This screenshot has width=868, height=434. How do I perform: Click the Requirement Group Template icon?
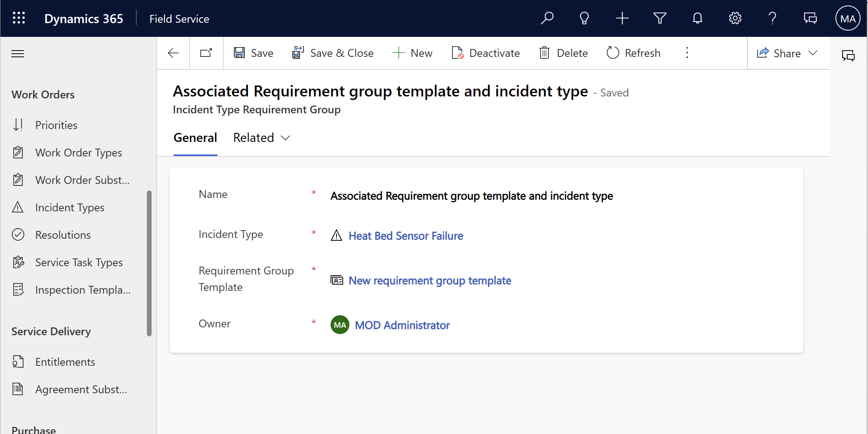point(336,280)
